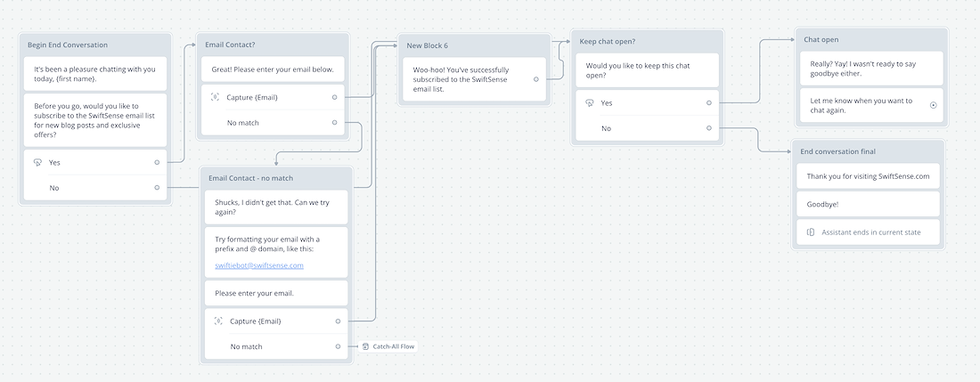Select the Email Contact? block header

point(274,45)
